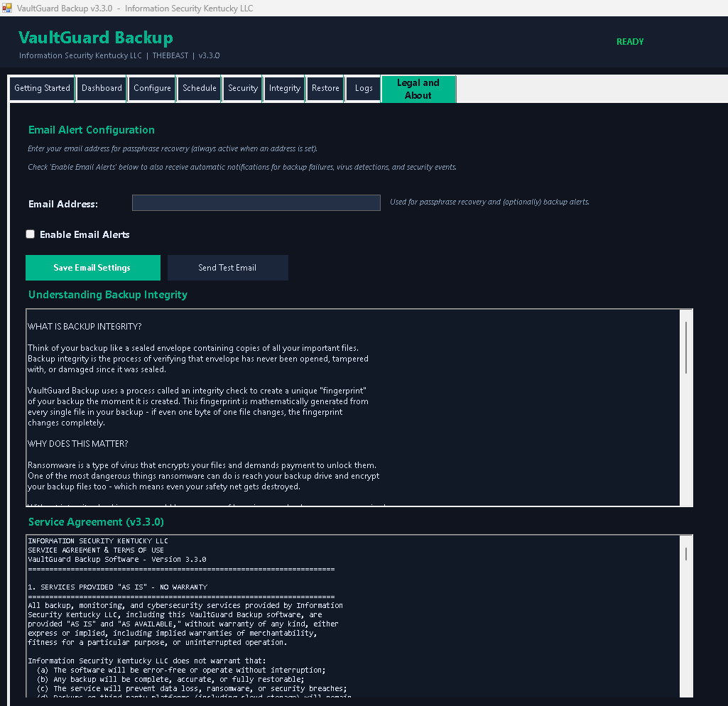The image size is (728, 706).
Task: Click the 'Email Alert Configuration' heading
Action: (92, 130)
